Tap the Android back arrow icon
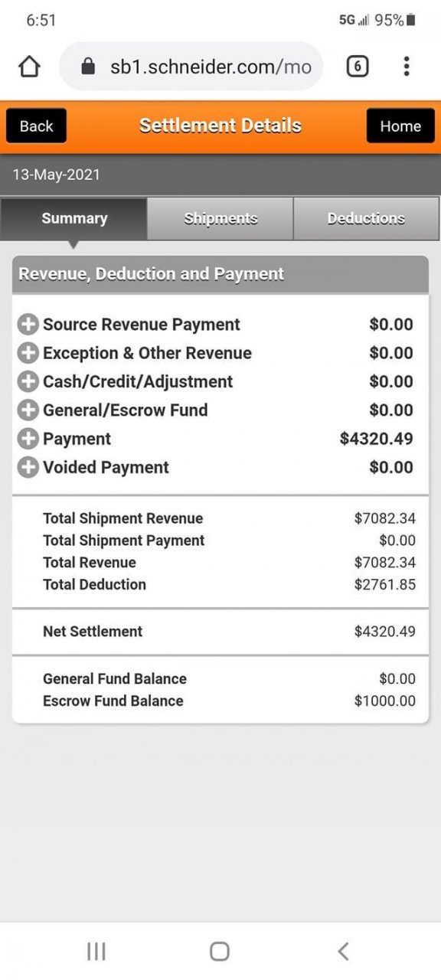 point(343,951)
